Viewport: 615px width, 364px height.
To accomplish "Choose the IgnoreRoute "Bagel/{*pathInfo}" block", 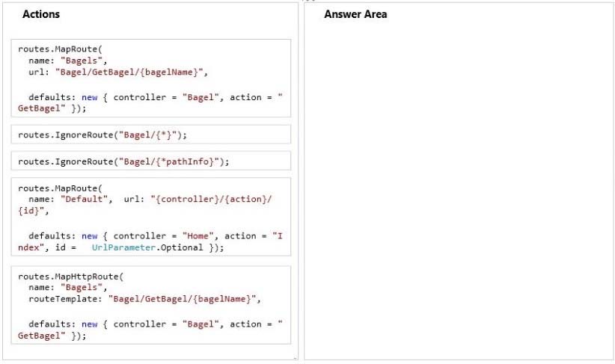I will pyautogui.click(x=151, y=161).
